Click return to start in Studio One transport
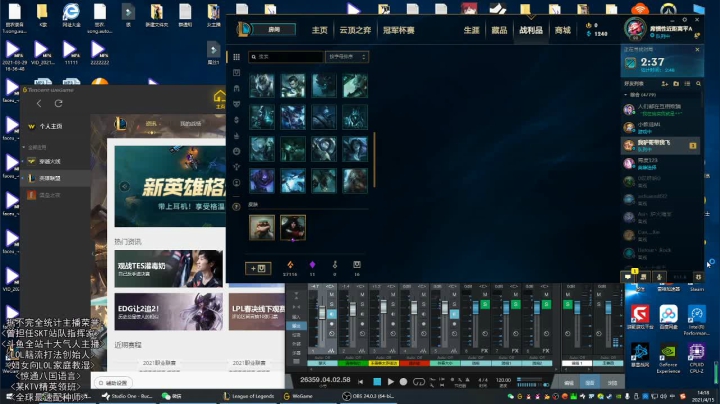Screen dimensions: 720x404 [x=361, y=382]
